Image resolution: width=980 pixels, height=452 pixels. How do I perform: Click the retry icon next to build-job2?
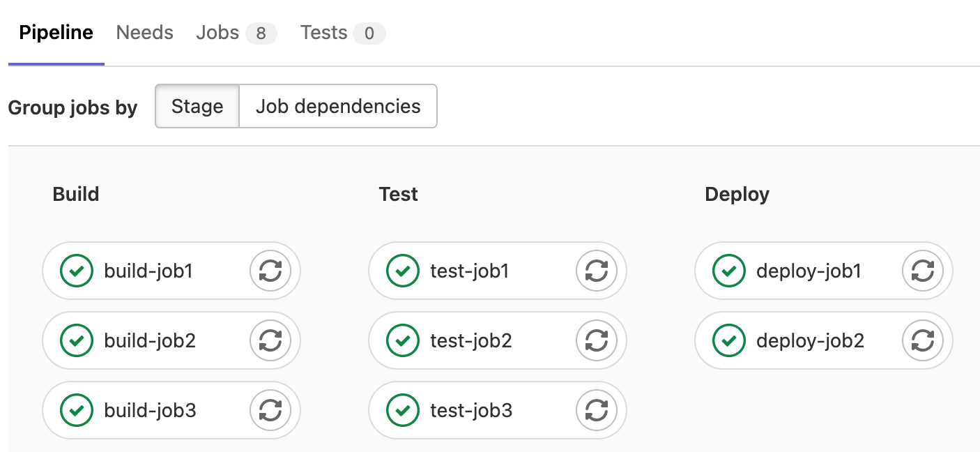click(271, 340)
